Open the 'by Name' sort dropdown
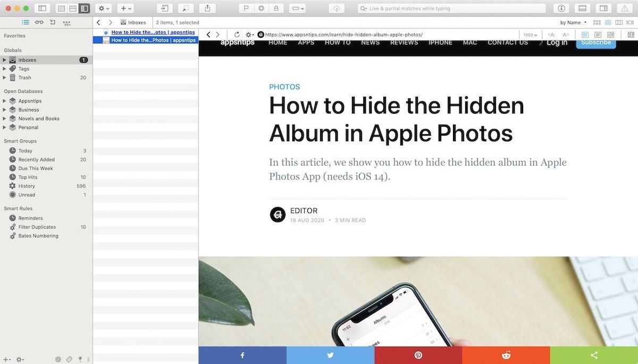The image size is (638, 364). pos(573,22)
